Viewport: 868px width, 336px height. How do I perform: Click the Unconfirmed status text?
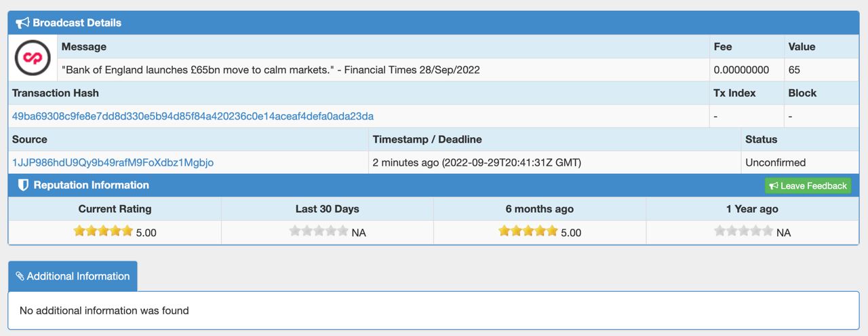point(775,162)
